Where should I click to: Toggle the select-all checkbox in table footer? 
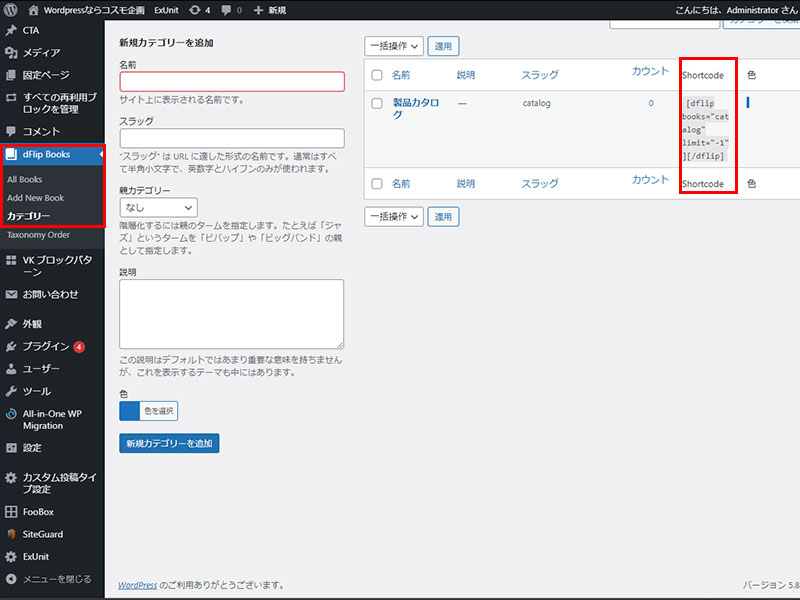[x=377, y=183]
